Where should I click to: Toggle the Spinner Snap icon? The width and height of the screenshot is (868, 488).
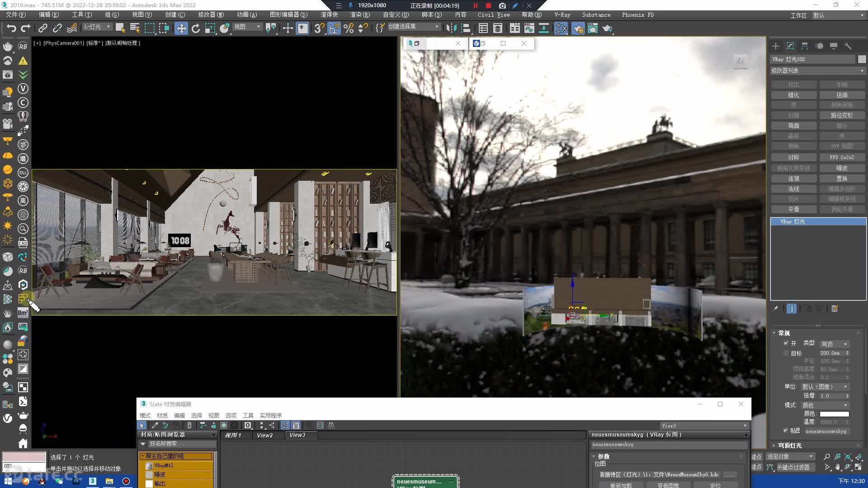point(363,28)
